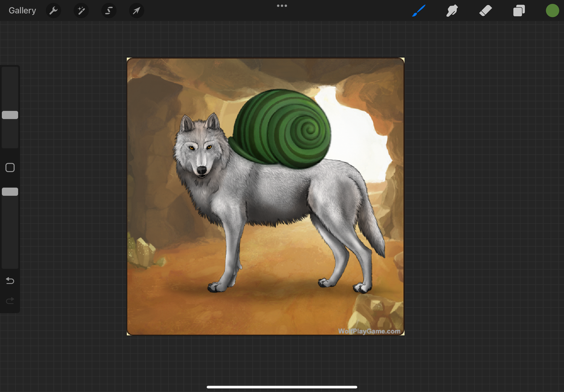Tap the wolf artwork canvas

[x=266, y=196]
